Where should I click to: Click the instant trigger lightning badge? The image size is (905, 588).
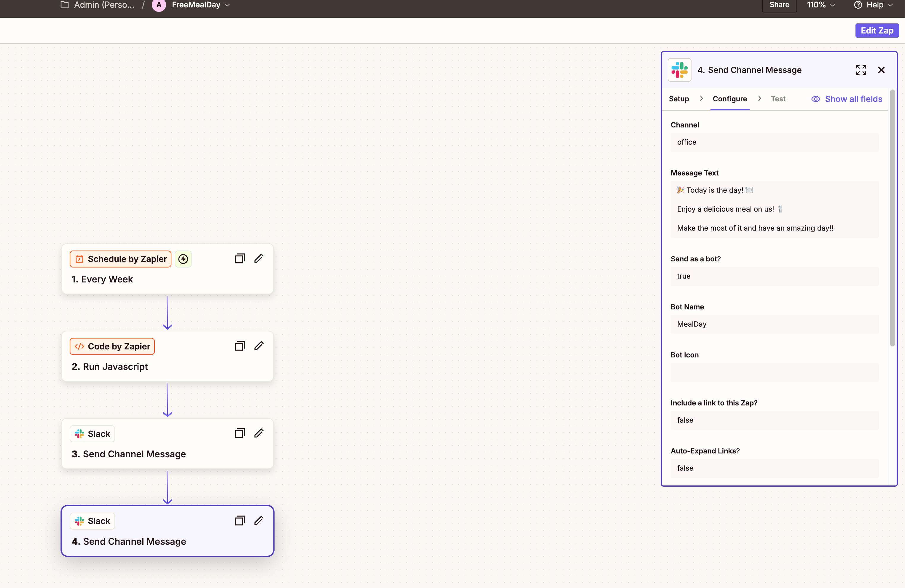183,259
